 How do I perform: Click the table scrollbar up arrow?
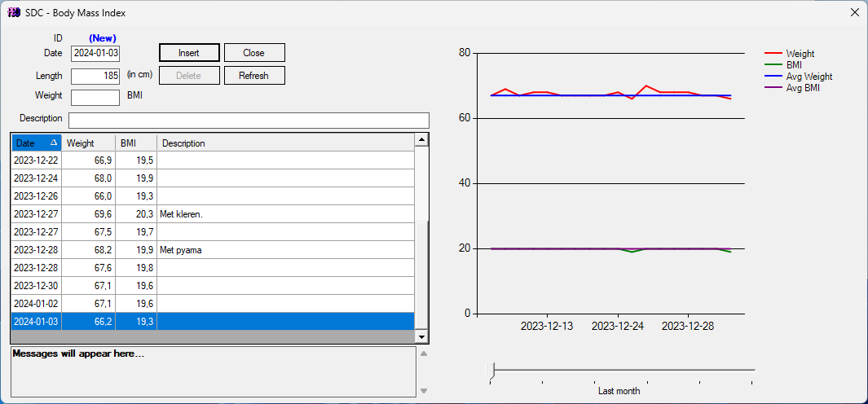421,140
